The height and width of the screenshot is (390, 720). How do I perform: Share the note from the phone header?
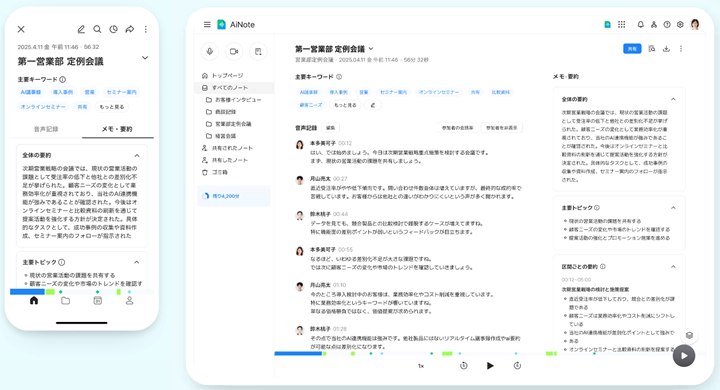(130, 29)
